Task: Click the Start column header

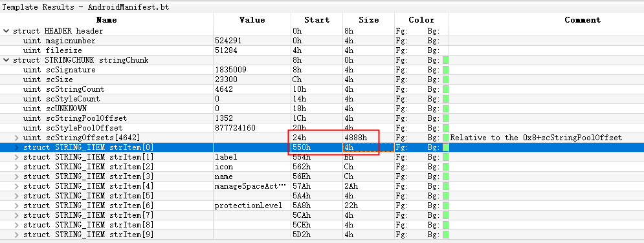Action: click(x=316, y=19)
